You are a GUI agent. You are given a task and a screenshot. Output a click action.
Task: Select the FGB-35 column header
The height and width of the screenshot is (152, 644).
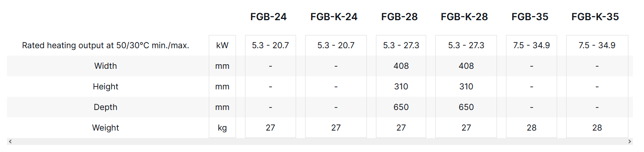coord(530,17)
